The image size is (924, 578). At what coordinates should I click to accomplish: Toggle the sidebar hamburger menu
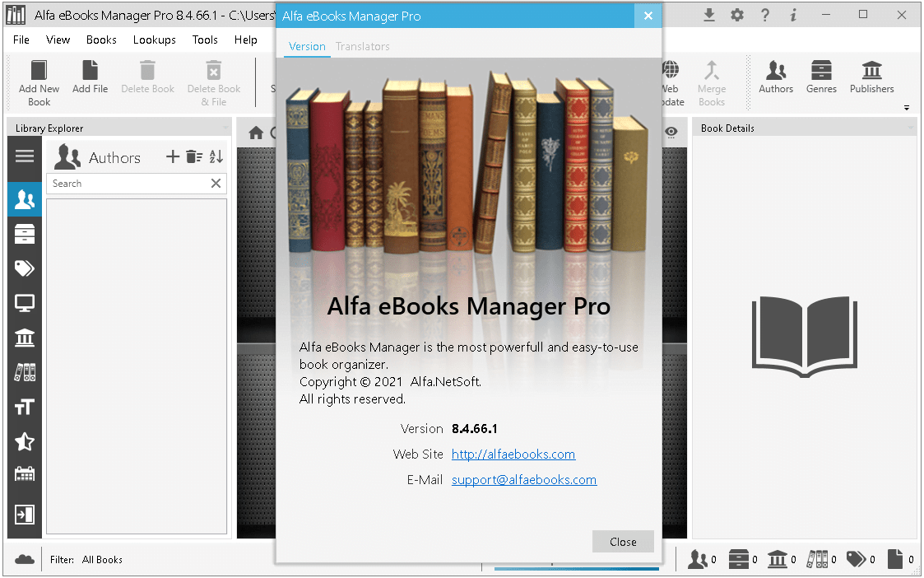25,156
